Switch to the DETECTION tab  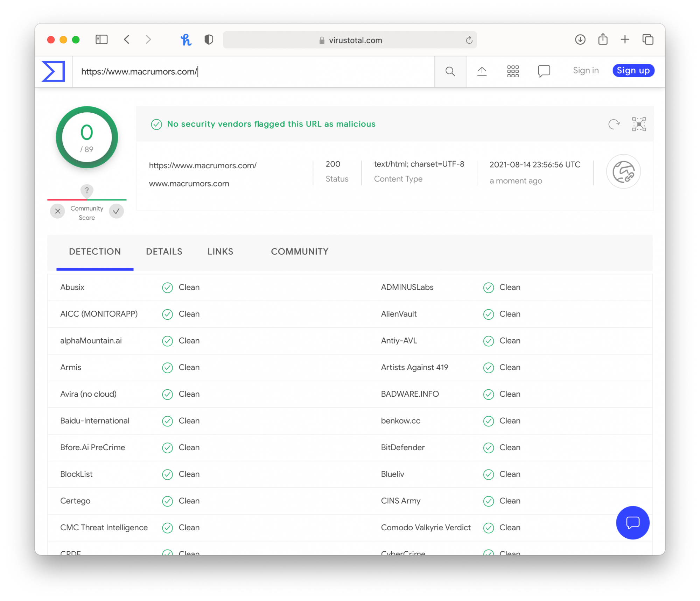(x=95, y=252)
